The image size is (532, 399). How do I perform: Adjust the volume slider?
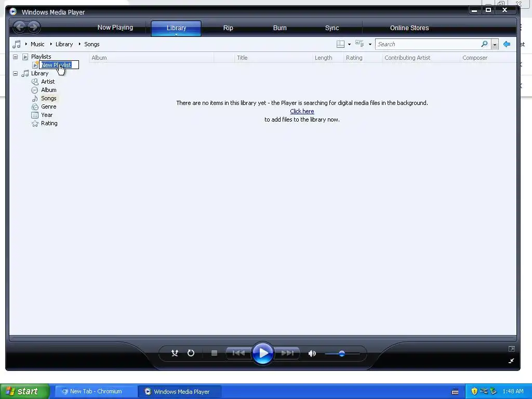[x=342, y=353]
